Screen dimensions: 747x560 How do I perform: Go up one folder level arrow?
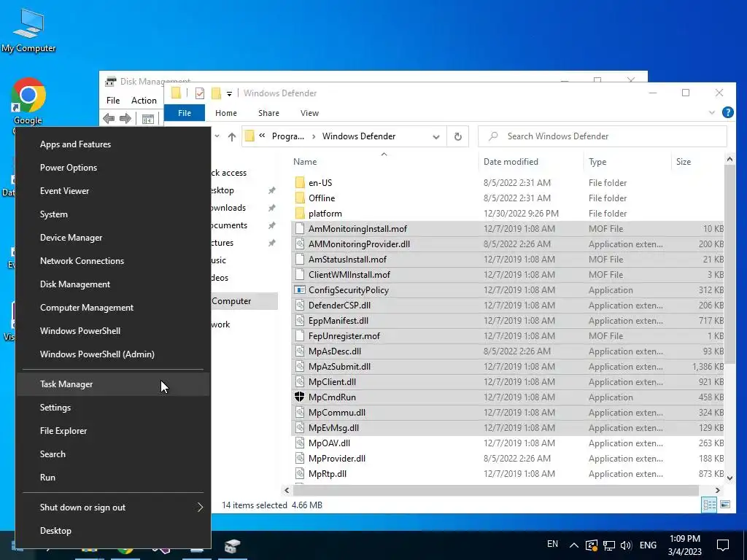(x=232, y=136)
